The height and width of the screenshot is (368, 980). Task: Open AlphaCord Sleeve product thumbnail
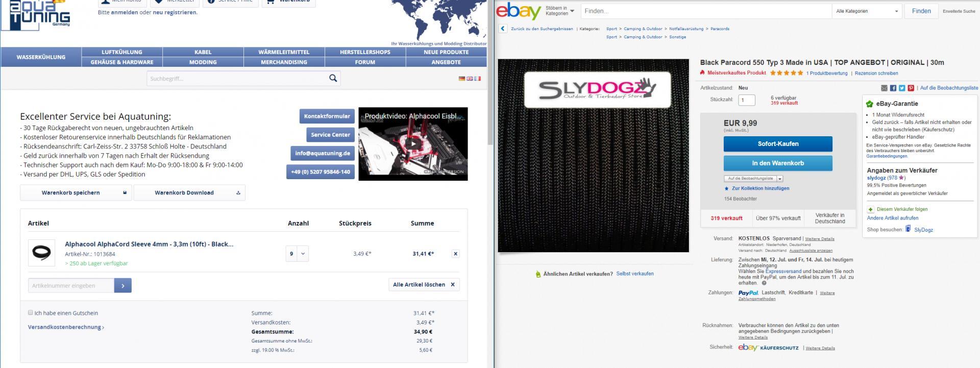click(x=41, y=253)
